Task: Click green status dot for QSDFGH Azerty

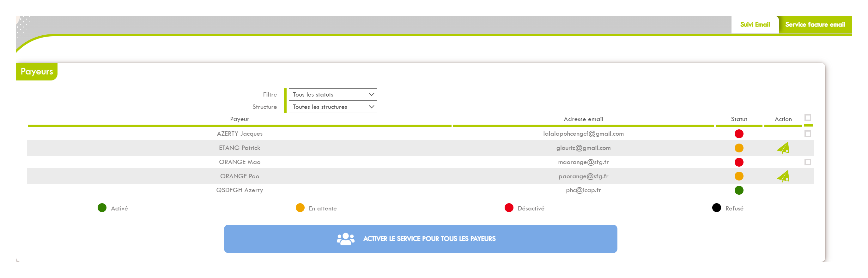Action: (x=739, y=191)
